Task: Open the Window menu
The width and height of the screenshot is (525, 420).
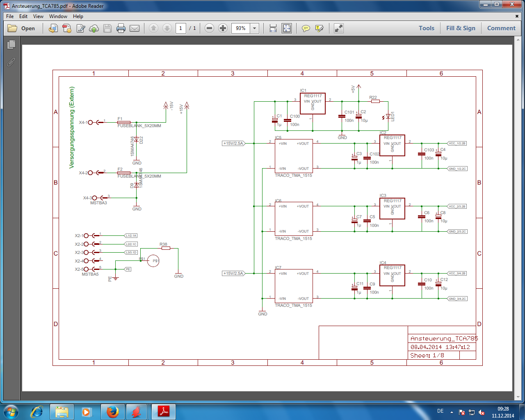Action: pyautogui.click(x=58, y=16)
